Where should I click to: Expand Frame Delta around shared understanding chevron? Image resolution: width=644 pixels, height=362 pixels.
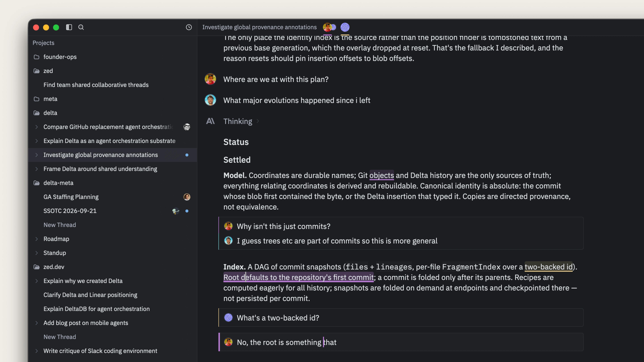36,169
